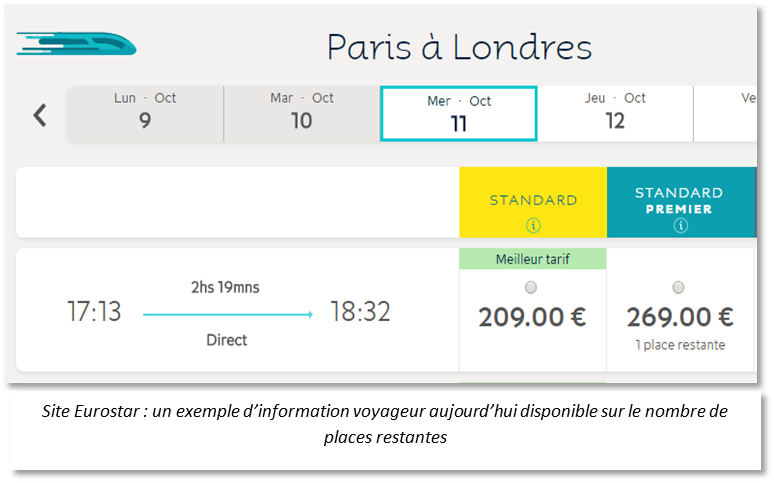Go to previous dates with left chevron
The width and height of the screenshot is (774, 483).
pos(40,116)
